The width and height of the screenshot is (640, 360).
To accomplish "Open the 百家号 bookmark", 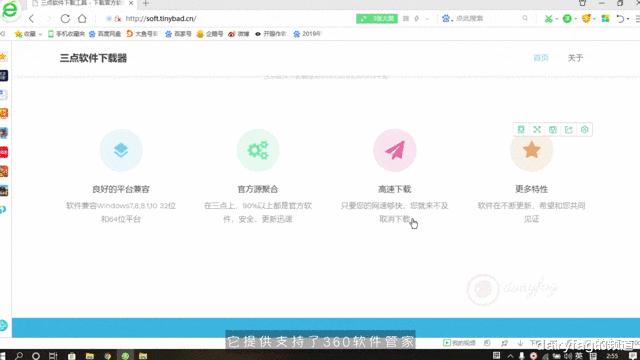I will 178,34.
